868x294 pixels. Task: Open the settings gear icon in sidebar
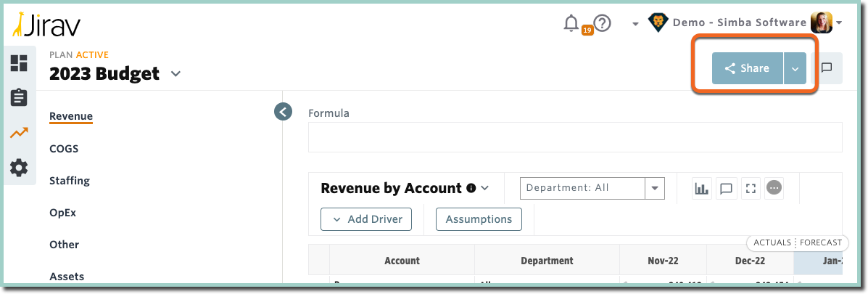(19, 167)
